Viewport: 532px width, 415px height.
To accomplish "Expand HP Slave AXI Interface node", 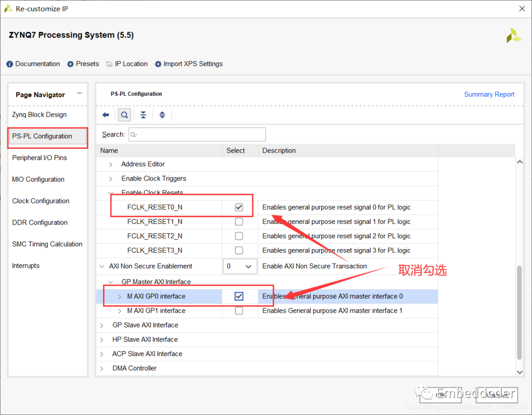I will click(101, 340).
